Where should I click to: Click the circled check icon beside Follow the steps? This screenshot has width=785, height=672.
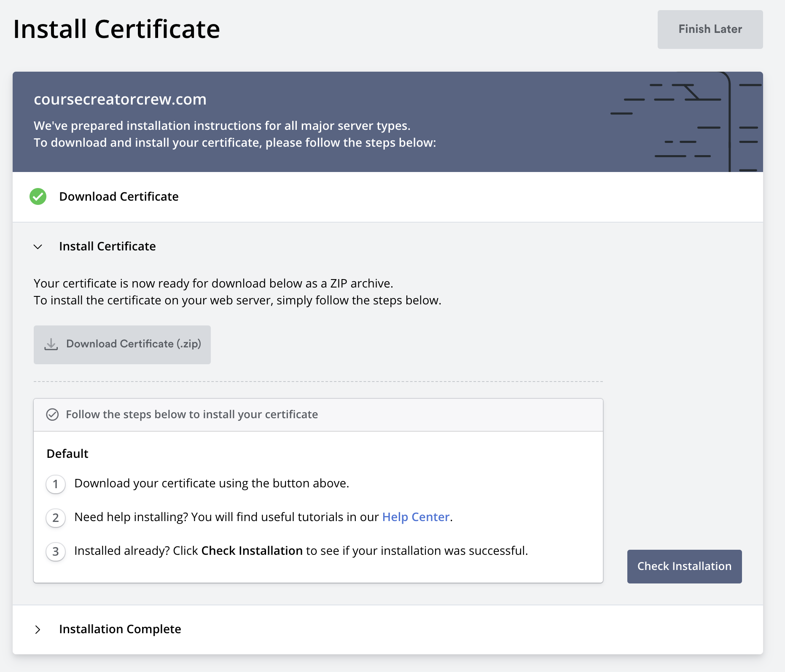point(52,414)
